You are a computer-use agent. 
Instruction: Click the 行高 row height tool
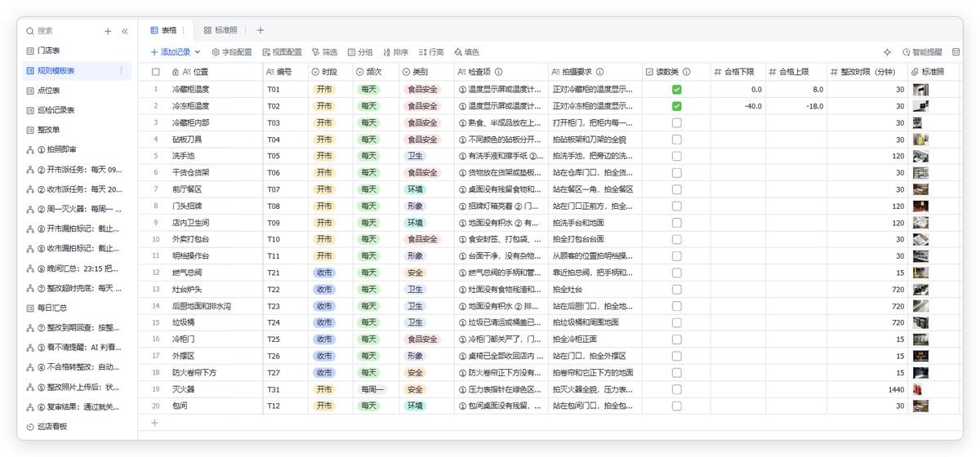[431, 51]
